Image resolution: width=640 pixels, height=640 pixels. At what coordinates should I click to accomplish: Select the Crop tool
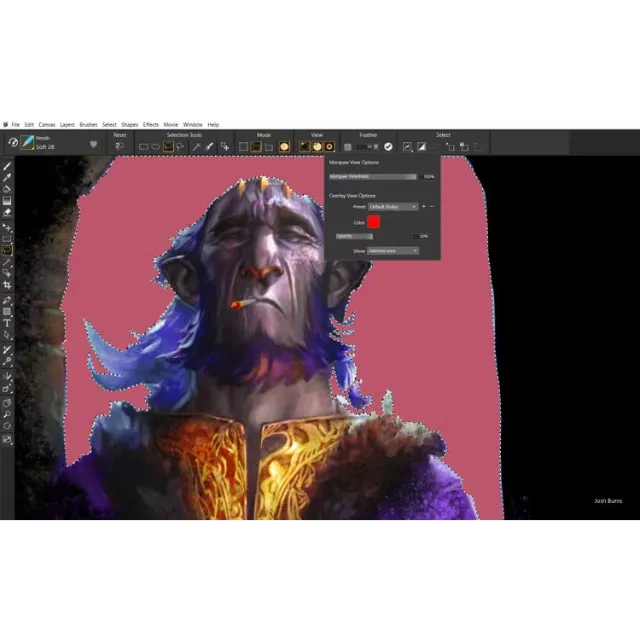point(7,284)
